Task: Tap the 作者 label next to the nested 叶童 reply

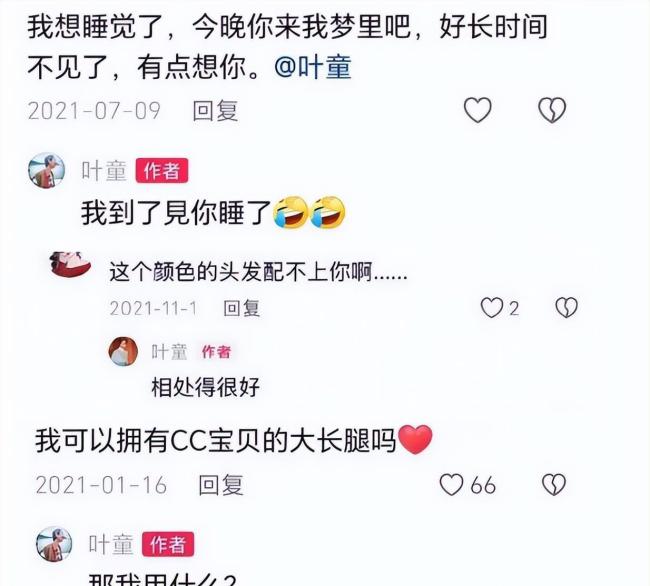Action: pyautogui.click(x=216, y=352)
